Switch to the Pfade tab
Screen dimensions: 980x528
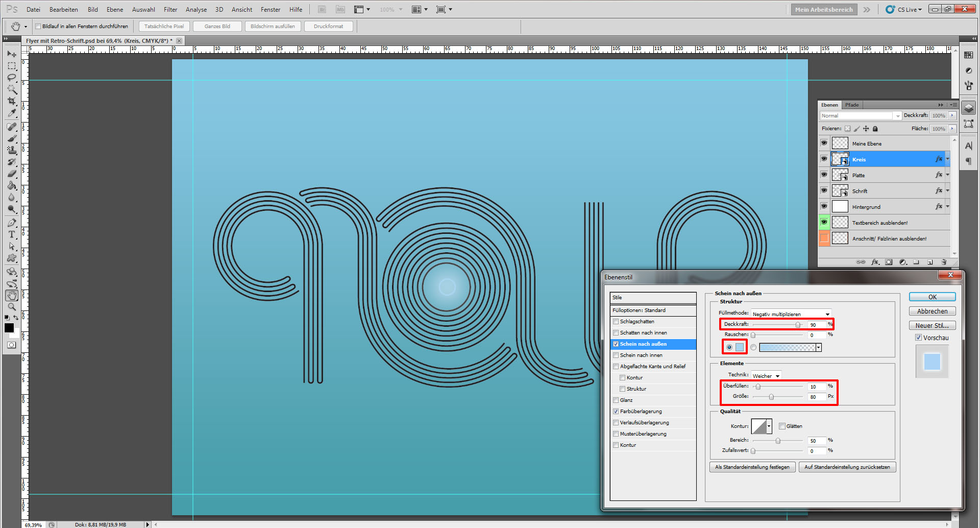click(852, 105)
